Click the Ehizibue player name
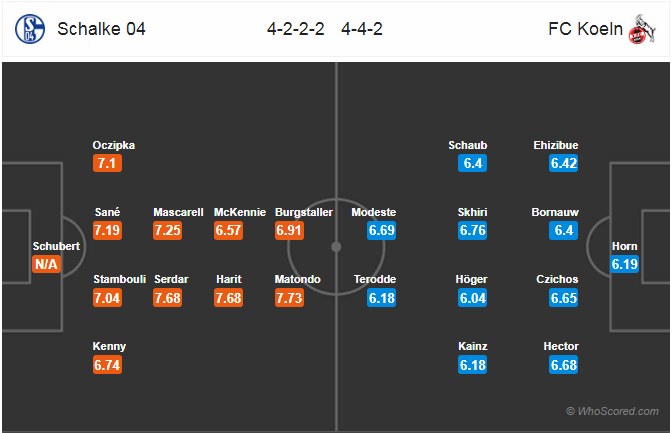The height and width of the screenshot is (433, 672). pos(556,145)
